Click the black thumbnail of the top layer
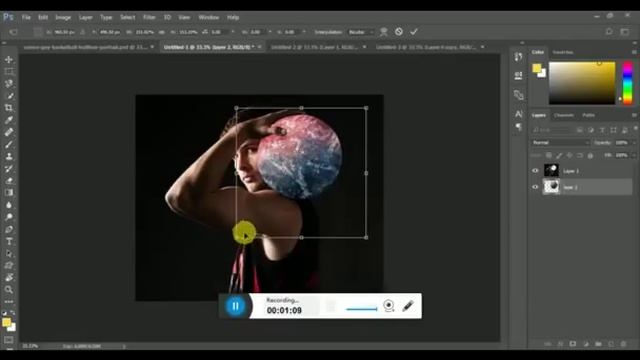 (551, 171)
